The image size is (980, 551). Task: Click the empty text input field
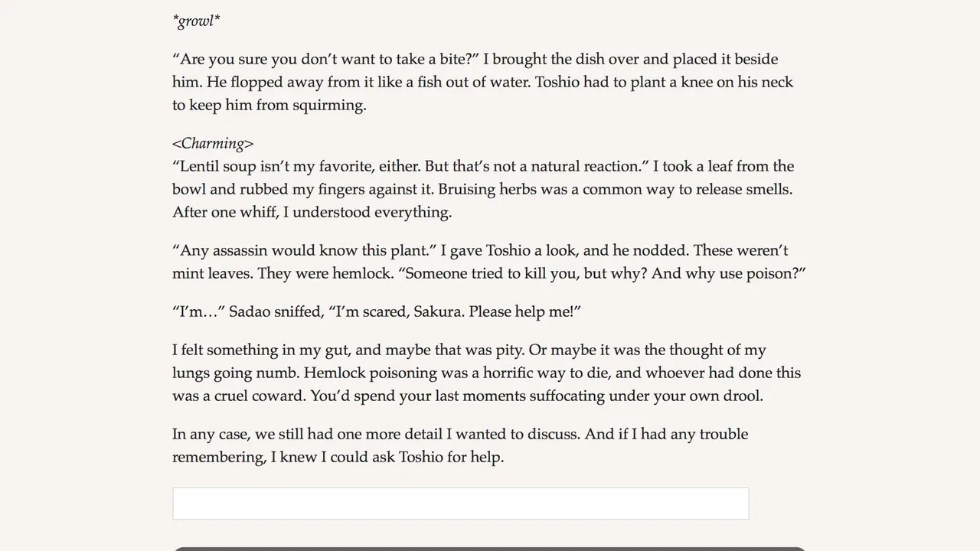pyautogui.click(x=460, y=504)
